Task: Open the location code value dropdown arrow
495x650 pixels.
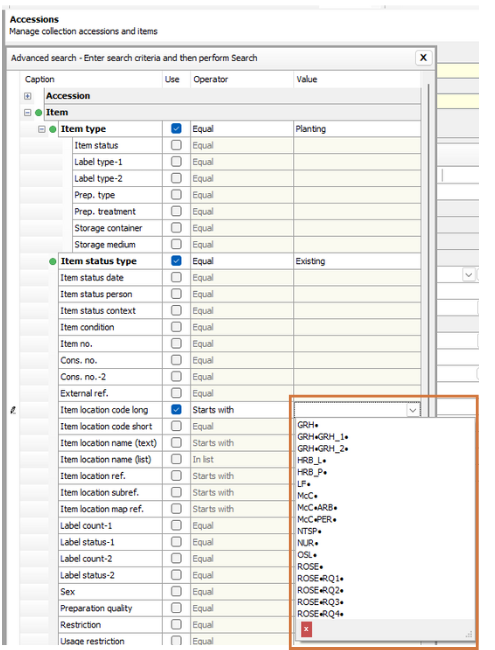Action: click(x=412, y=410)
